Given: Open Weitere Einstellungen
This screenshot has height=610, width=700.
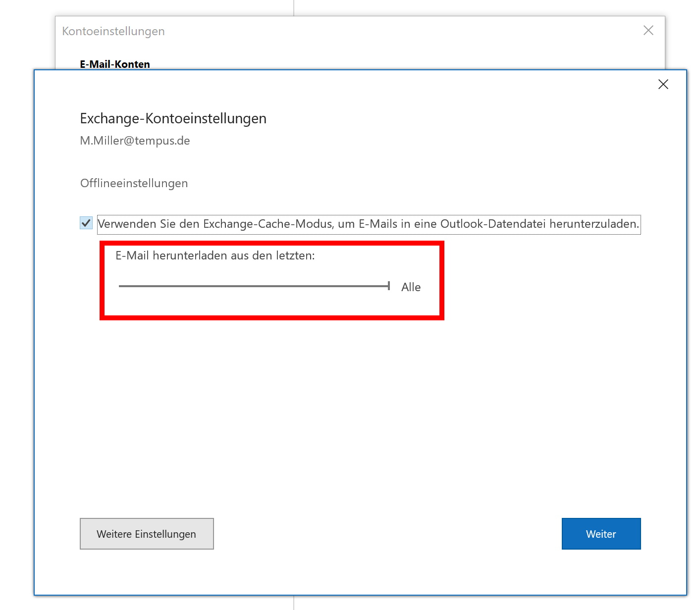Looking at the screenshot, I should coord(147,534).
